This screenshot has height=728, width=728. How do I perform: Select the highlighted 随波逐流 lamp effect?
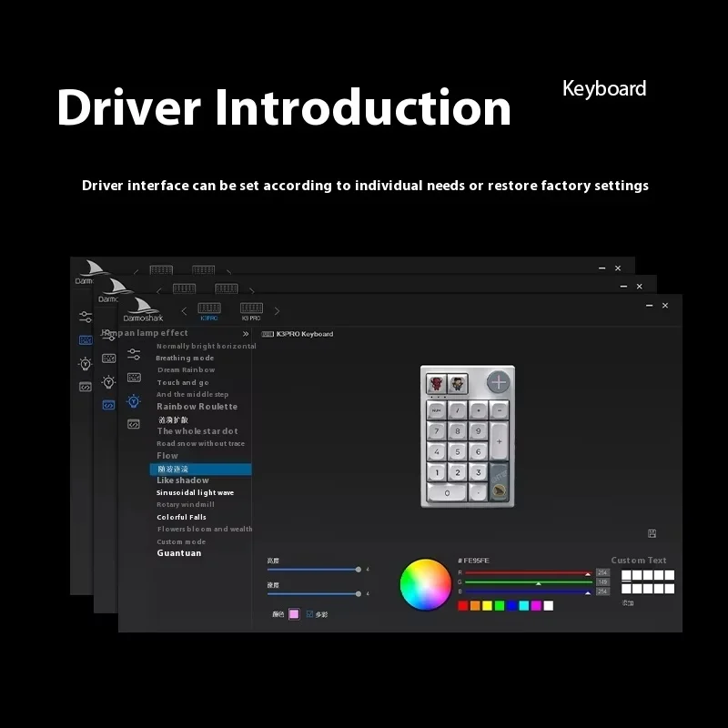[200, 469]
